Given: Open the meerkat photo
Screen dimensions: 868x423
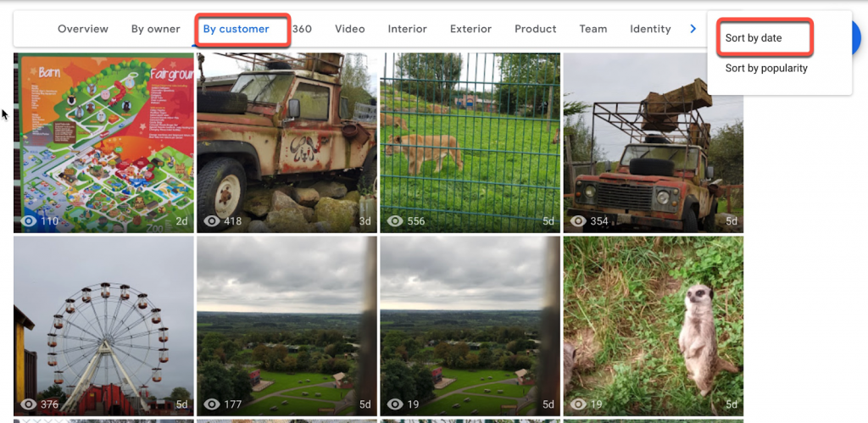Looking at the screenshot, I should (654, 326).
